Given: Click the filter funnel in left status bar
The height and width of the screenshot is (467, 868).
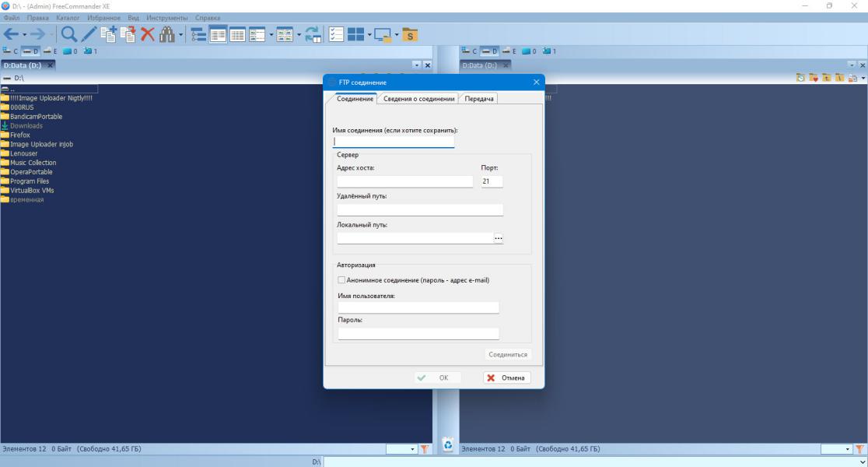Looking at the screenshot, I should 425,449.
